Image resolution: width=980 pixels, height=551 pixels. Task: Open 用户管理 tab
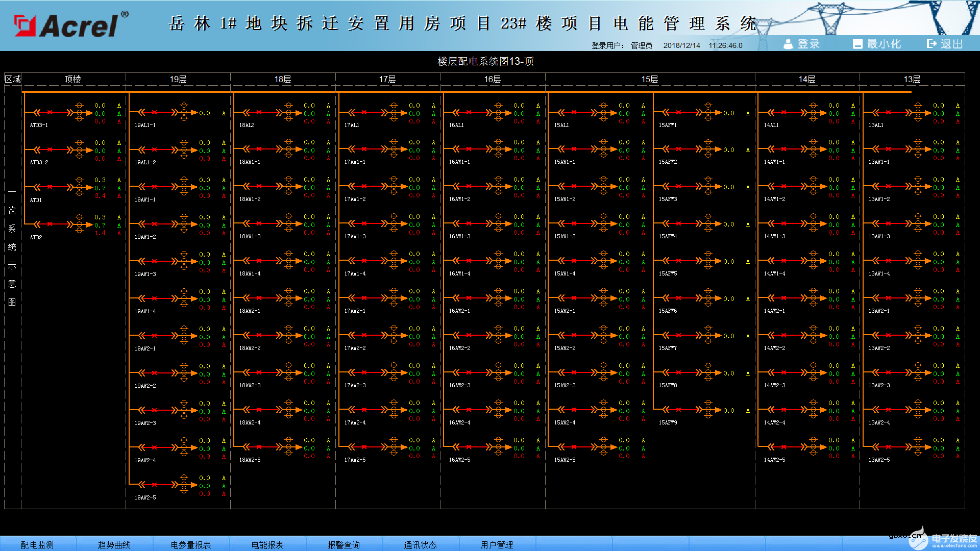(497, 544)
